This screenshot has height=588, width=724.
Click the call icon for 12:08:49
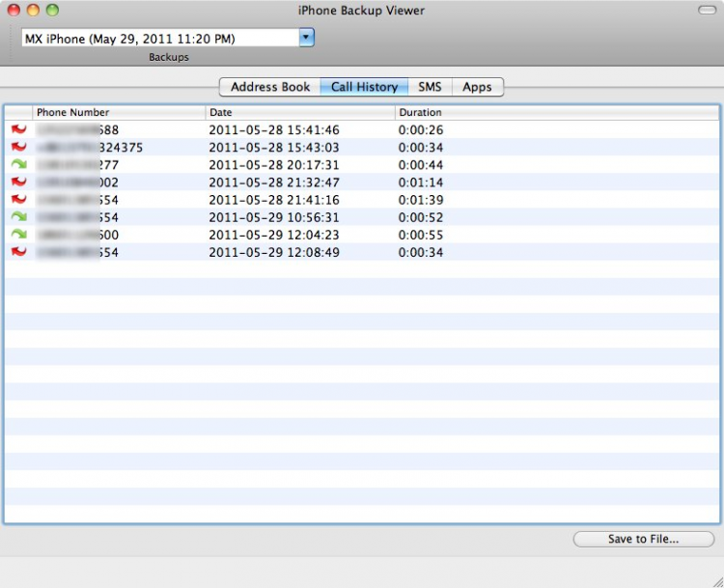pos(19,252)
